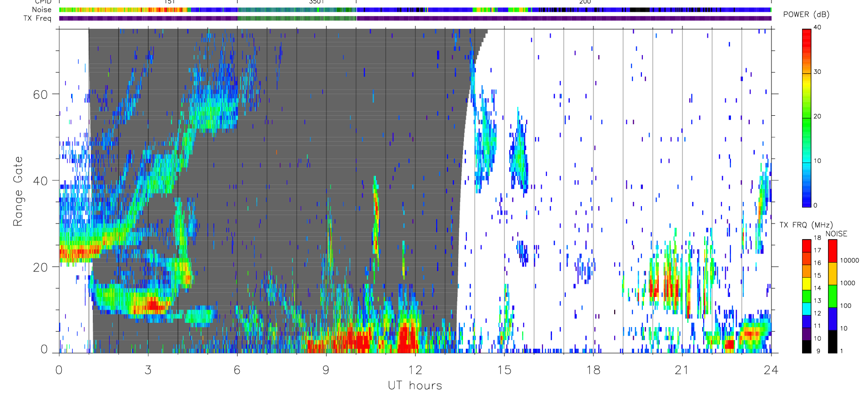Click the '6' UT hour tick label
The image size is (868, 400).
[x=237, y=370]
